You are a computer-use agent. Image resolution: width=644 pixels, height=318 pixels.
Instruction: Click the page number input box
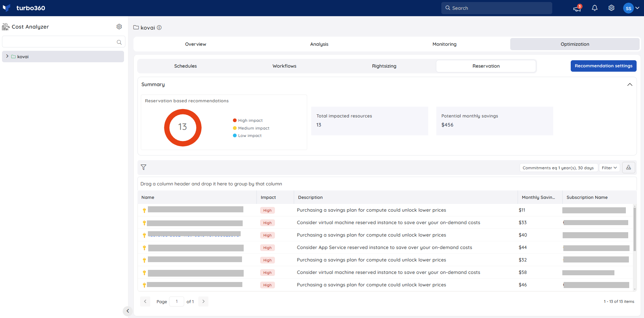(177, 302)
